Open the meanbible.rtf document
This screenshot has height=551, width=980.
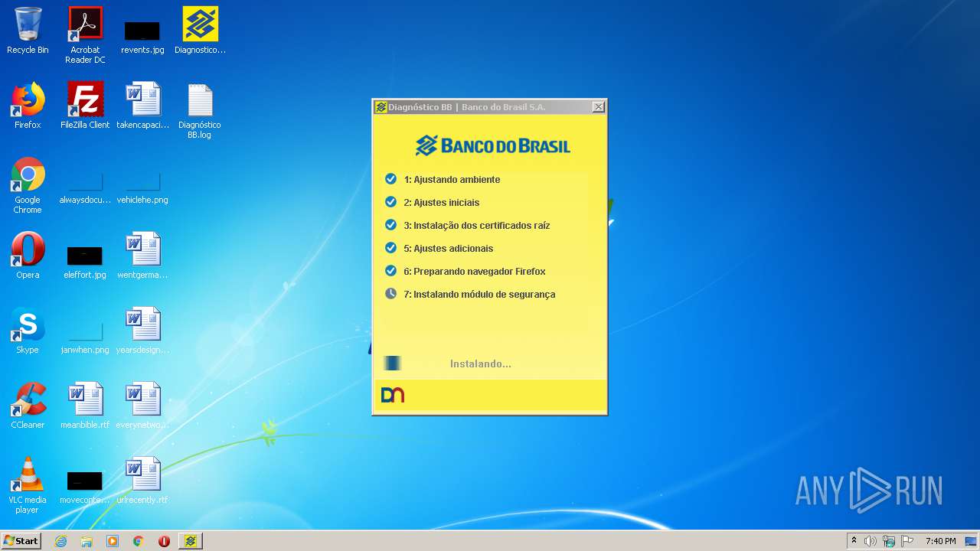pos(85,406)
